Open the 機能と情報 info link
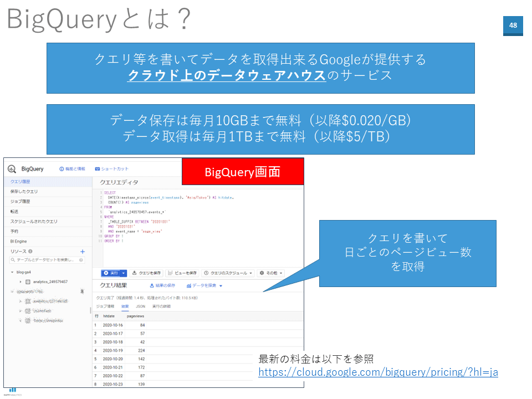 72,169
